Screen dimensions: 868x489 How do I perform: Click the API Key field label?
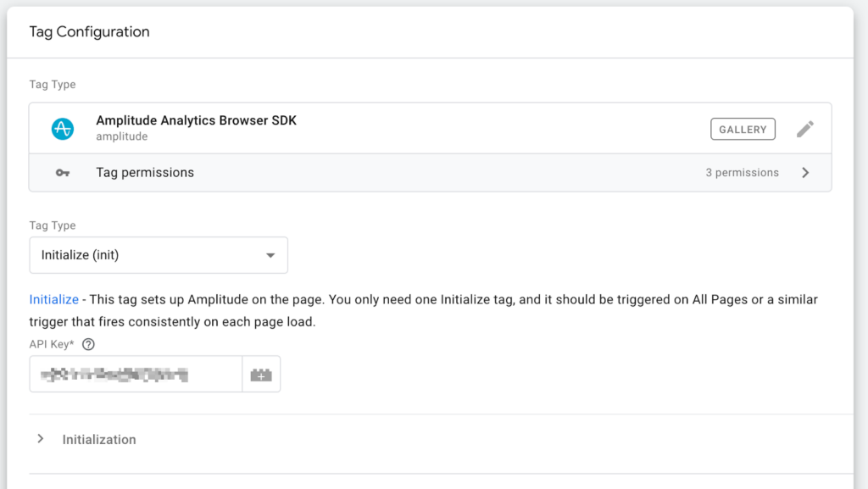[53, 344]
